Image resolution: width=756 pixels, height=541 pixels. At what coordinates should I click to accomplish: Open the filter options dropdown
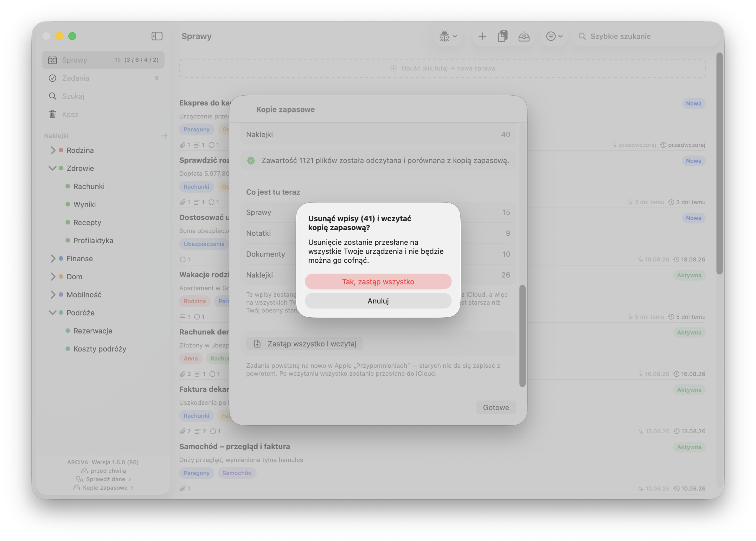coord(554,36)
